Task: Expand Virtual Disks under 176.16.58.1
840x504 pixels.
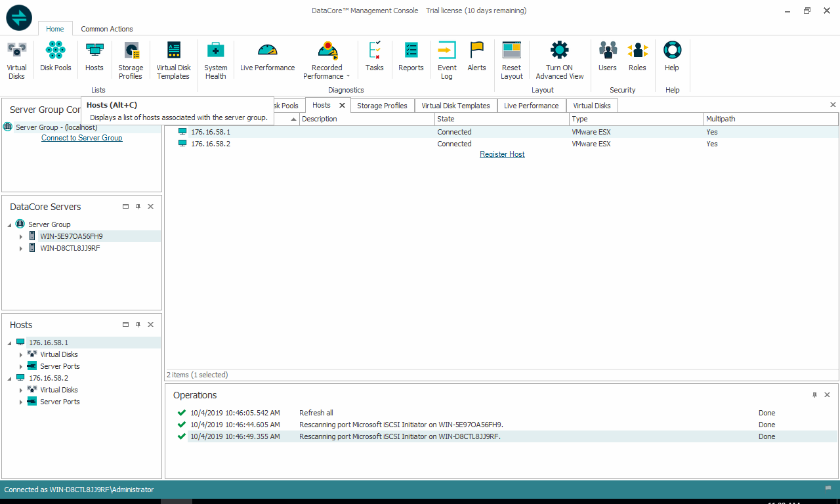Action: pyautogui.click(x=21, y=354)
